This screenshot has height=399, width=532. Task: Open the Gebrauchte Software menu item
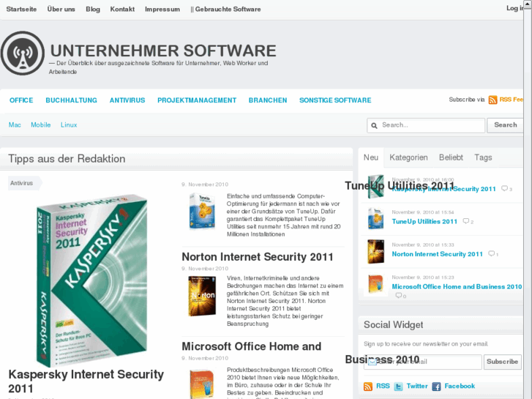(x=225, y=10)
